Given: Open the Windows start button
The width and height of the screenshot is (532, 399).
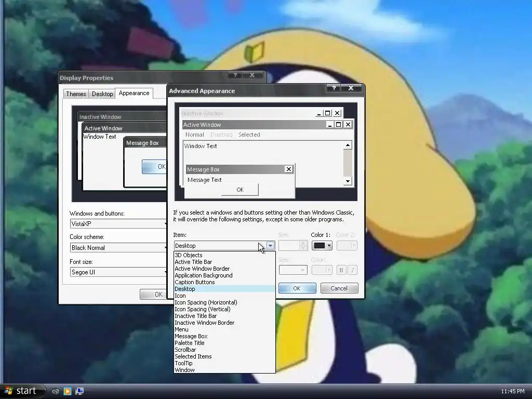Looking at the screenshot, I should click(x=22, y=391).
